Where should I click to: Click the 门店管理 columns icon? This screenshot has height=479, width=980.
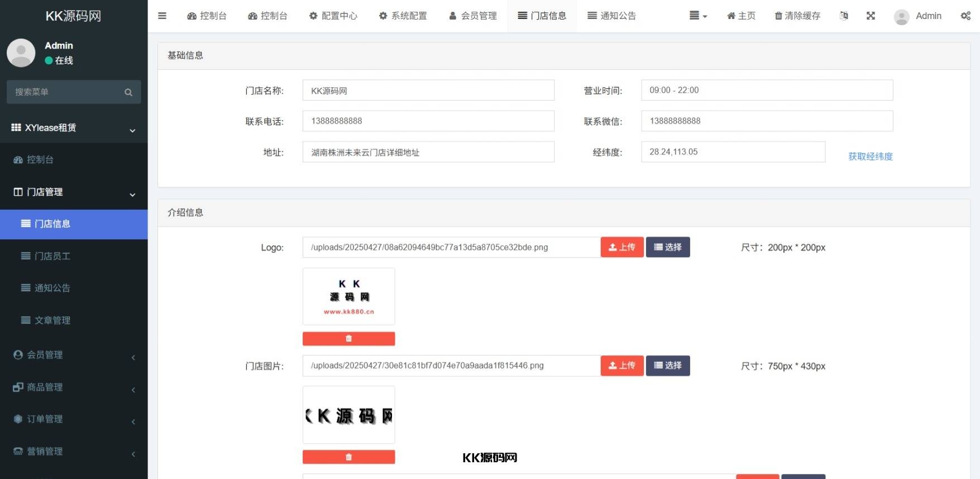point(18,192)
